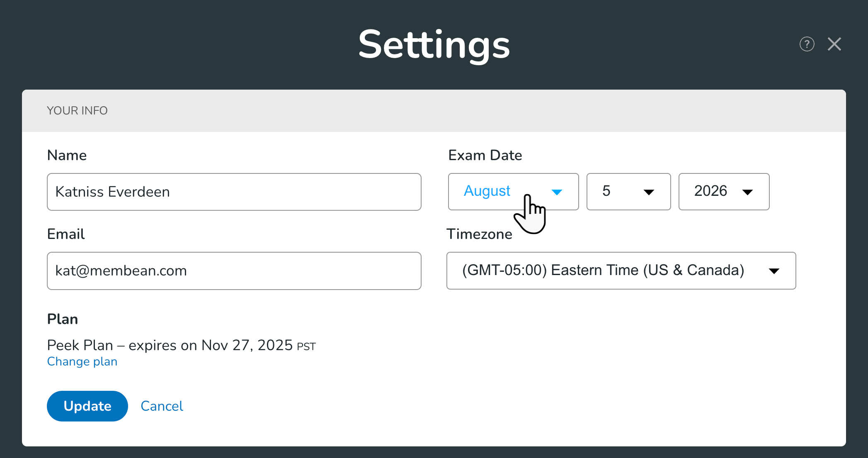The height and width of the screenshot is (458, 868).
Task: Click the YOUR INFO section header
Action: pyautogui.click(x=77, y=110)
